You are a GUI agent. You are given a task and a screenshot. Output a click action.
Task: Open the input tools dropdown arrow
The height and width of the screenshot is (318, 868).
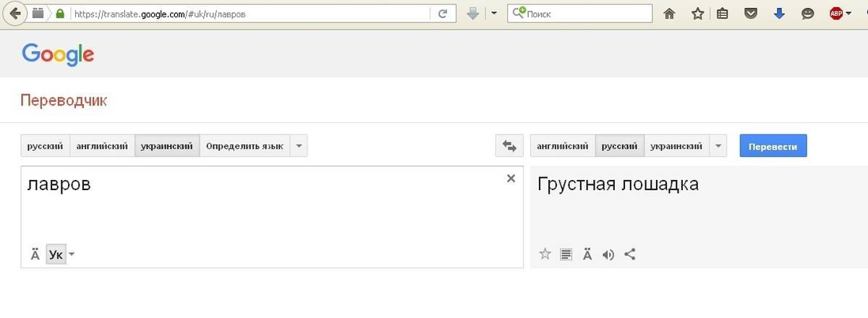pos(72,254)
